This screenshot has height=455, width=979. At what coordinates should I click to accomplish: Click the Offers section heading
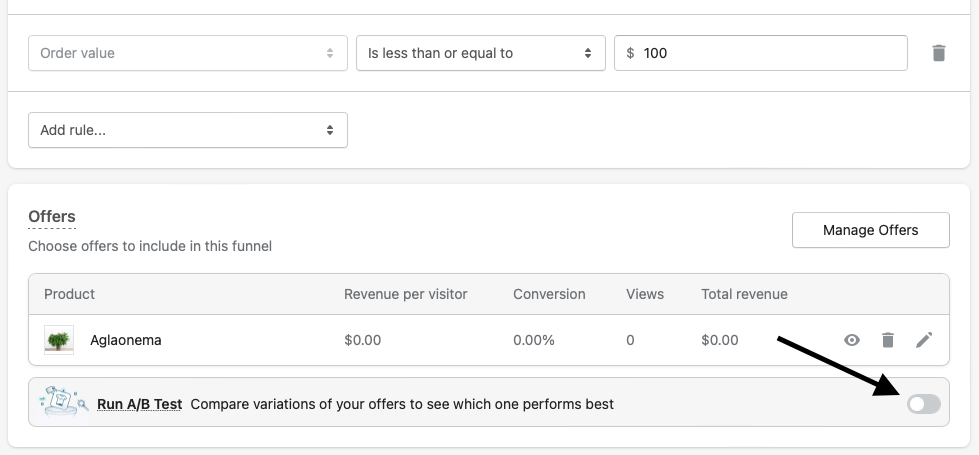pos(52,217)
